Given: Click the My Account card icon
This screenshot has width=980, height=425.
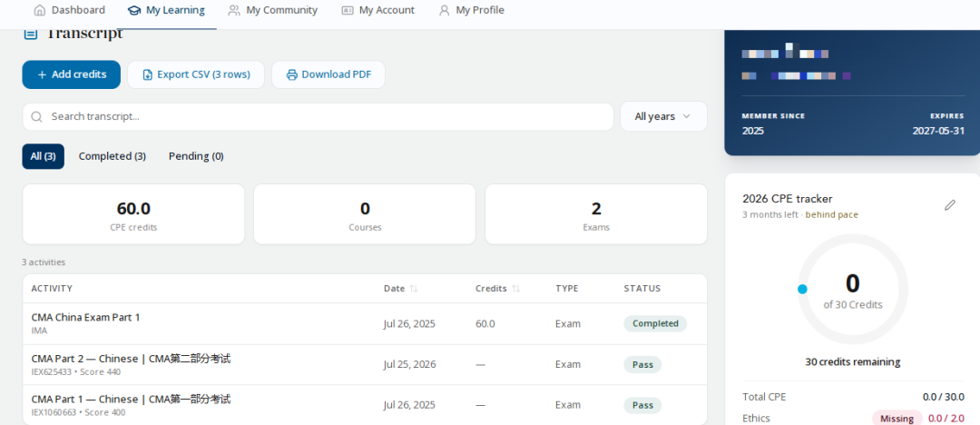Looking at the screenshot, I should tap(348, 10).
